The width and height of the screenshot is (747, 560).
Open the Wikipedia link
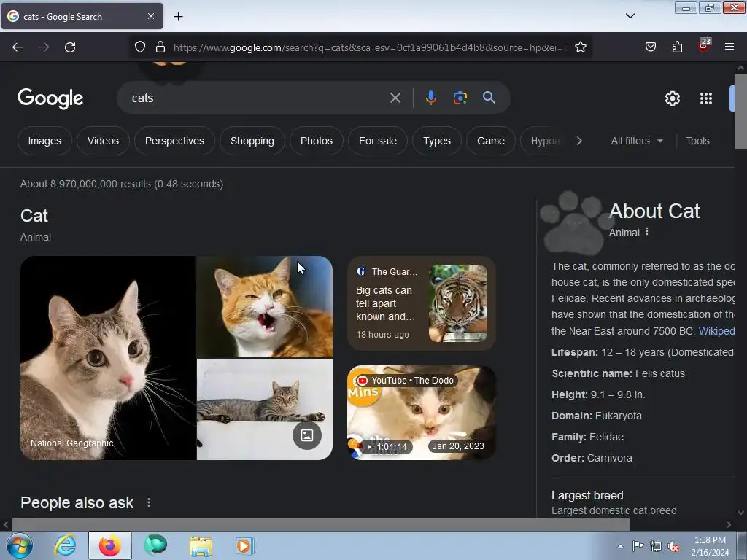click(716, 331)
